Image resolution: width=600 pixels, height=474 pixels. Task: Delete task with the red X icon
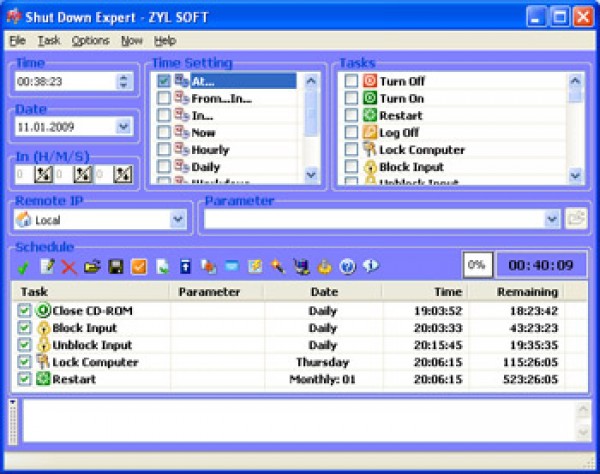point(69,267)
